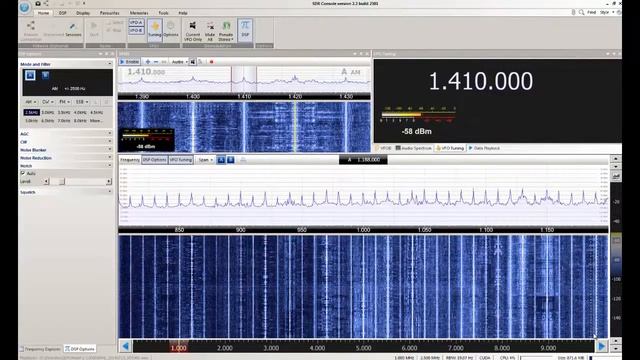Screen dimensions: 640x360
Task: Click More filter bandwidths
Action: point(96,121)
